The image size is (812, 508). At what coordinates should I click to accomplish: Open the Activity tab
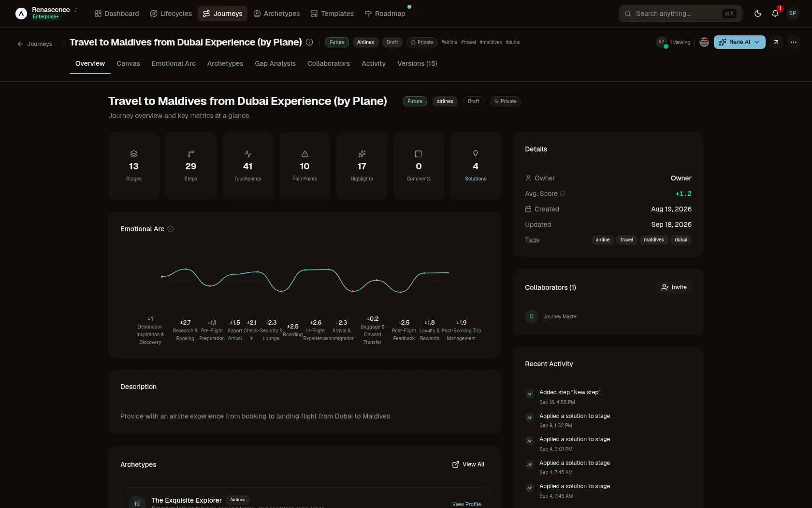pos(374,63)
